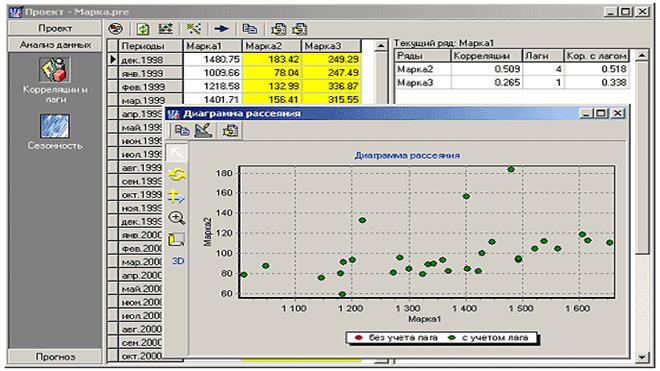Click the highest scatter point near 180
660x371 pixels.
pyautogui.click(x=511, y=169)
